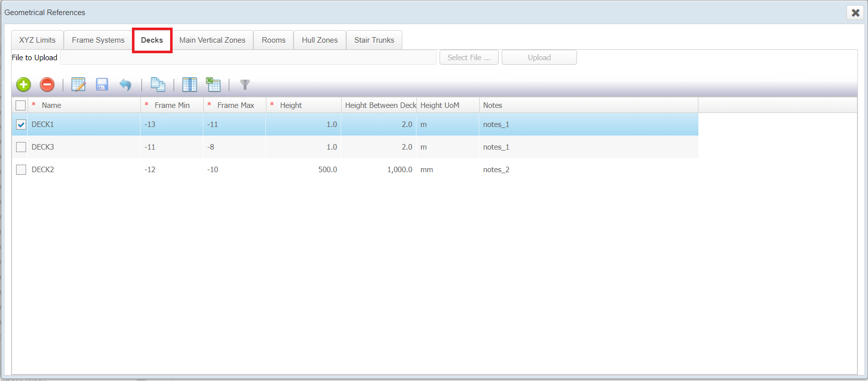Open the column chooser icon

click(190, 84)
